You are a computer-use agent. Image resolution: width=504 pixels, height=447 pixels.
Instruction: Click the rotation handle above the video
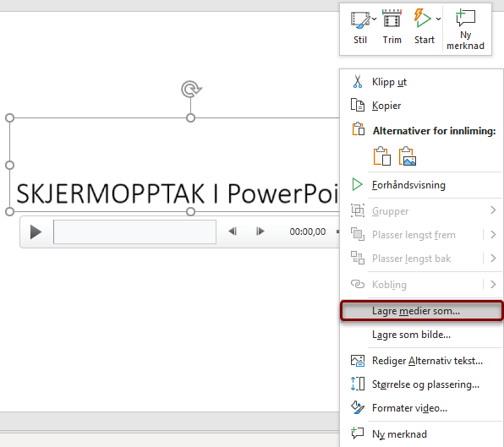tap(191, 89)
